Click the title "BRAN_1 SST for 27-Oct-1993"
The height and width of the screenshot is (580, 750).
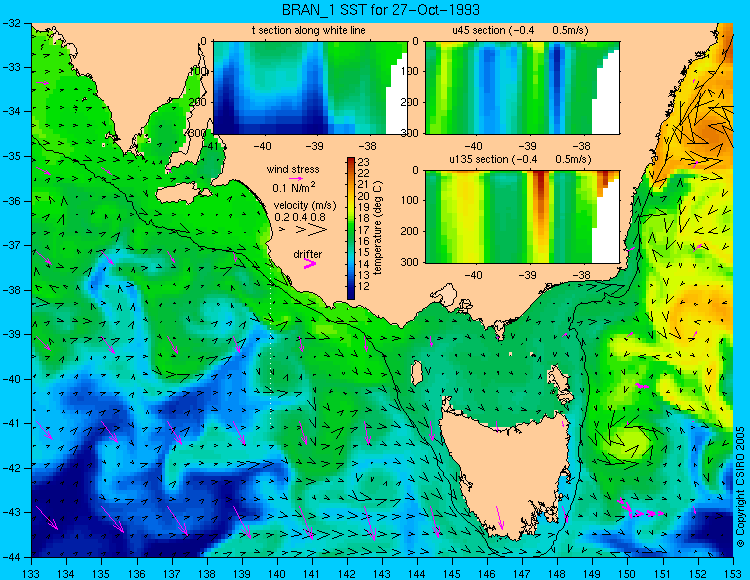380,10
